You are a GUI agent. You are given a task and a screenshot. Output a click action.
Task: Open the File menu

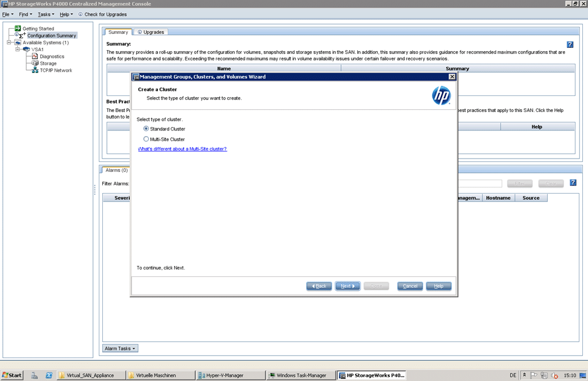(7, 14)
